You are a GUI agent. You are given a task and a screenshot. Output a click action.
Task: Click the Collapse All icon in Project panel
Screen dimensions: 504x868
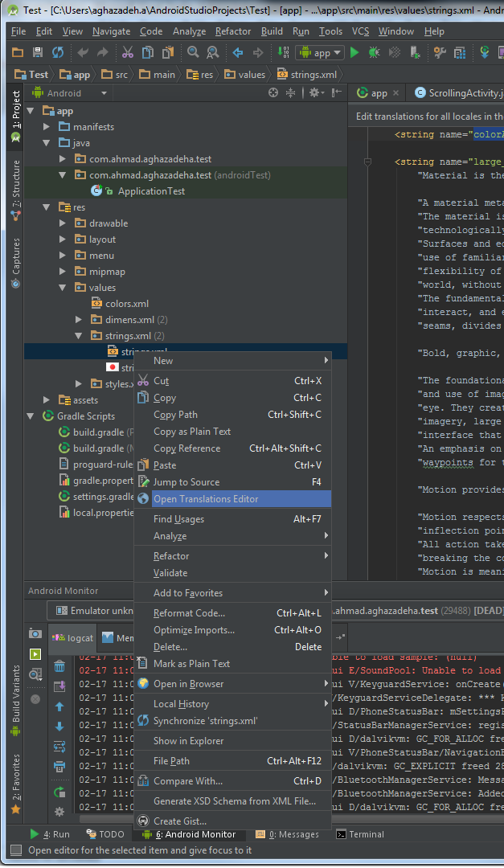coord(290,93)
